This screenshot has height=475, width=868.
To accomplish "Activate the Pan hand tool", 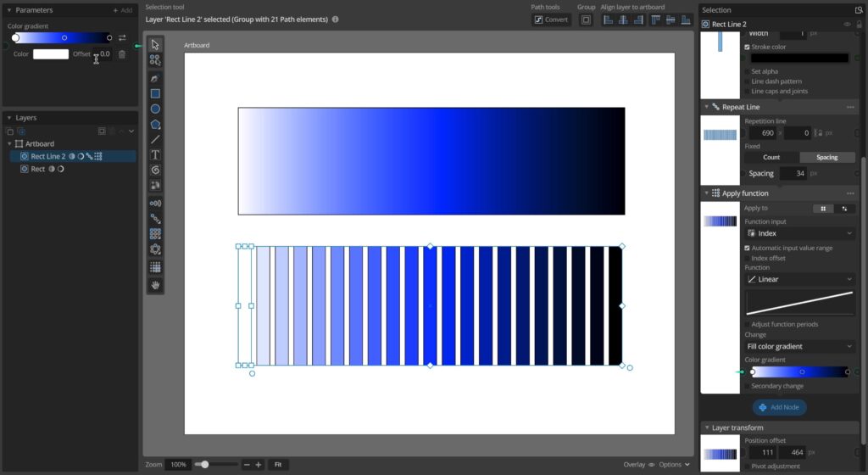I will tap(155, 286).
